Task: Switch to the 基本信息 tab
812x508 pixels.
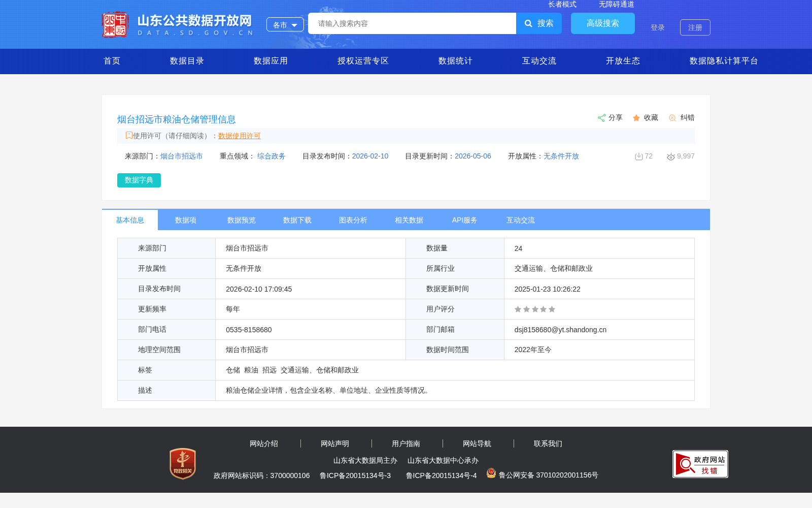Action: [x=130, y=220]
